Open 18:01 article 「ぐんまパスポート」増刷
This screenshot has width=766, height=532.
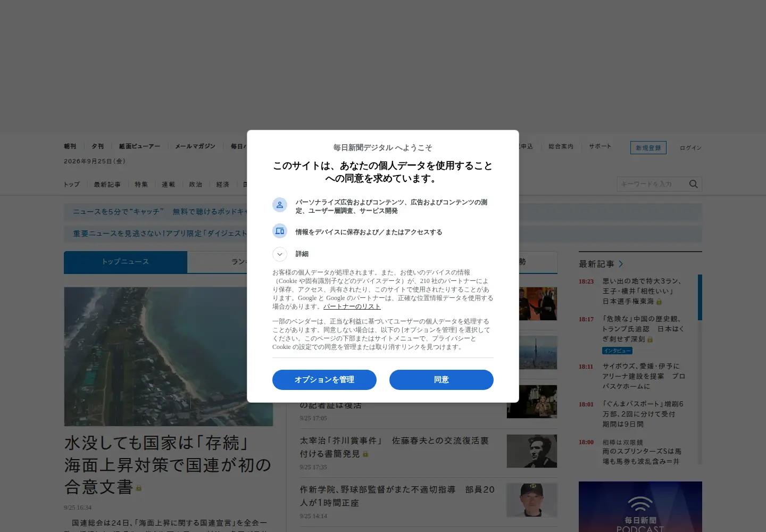point(643,414)
